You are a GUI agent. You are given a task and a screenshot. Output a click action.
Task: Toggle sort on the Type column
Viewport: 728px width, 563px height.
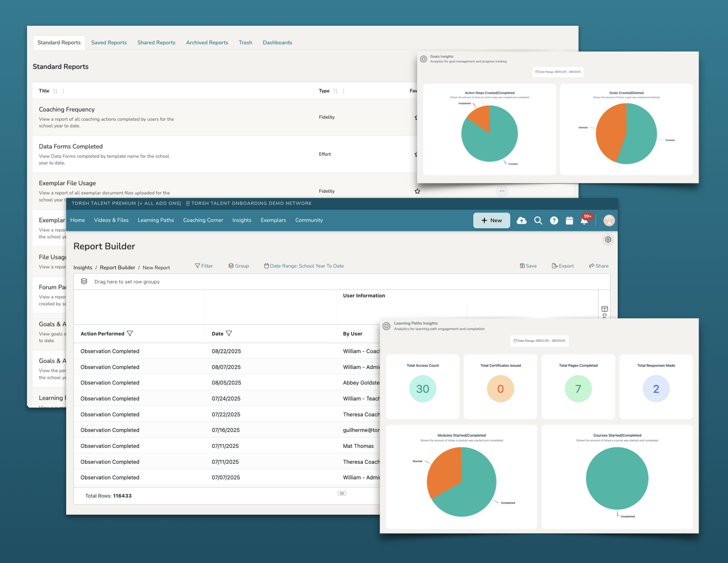(336, 91)
